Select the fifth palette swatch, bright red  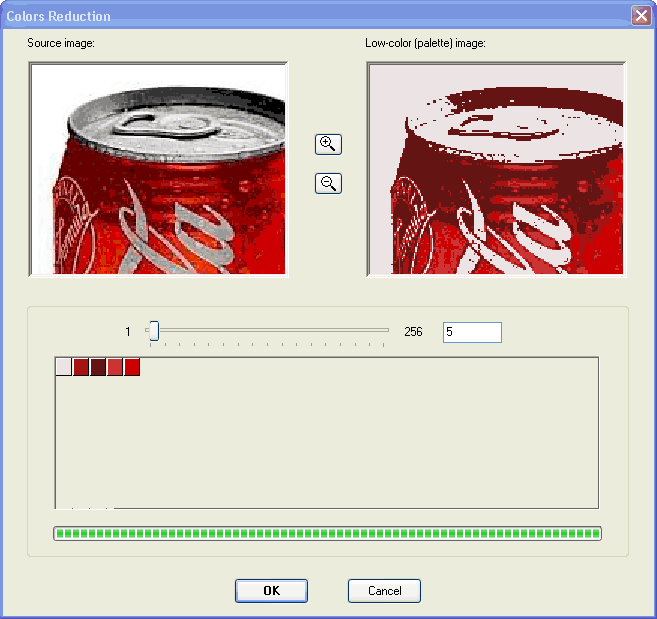tap(132, 367)
